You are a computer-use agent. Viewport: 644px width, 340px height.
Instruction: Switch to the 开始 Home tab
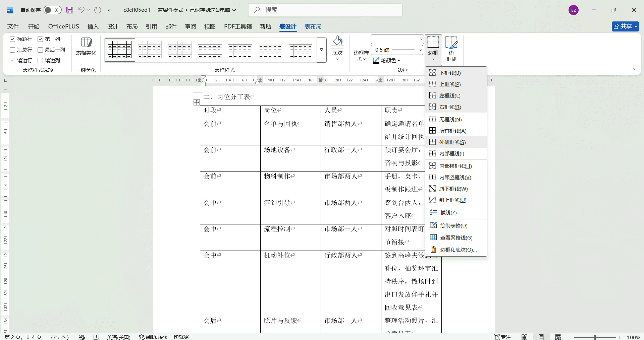tap(34, 26)
